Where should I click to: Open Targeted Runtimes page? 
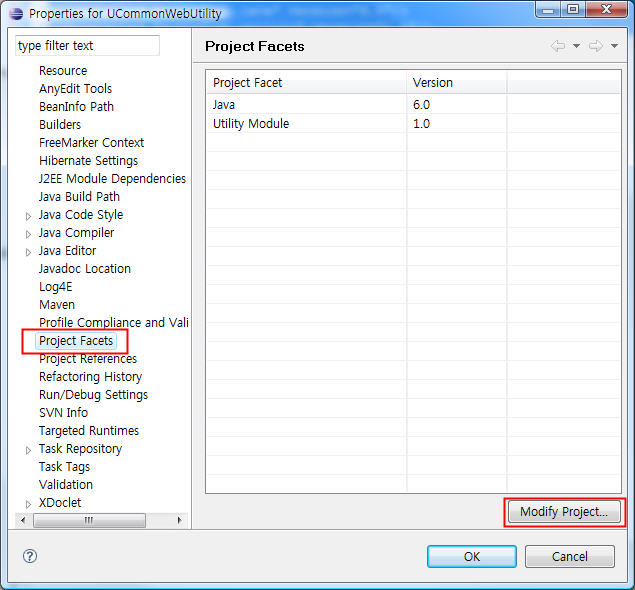[89, 430]
